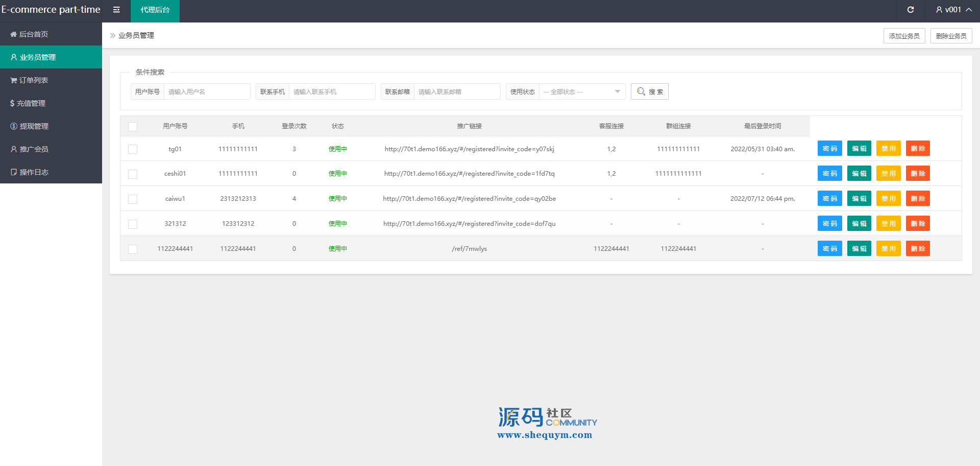Click 密码 button for tg01
This screenshot has height=466, width=980.
pos(829,149)
